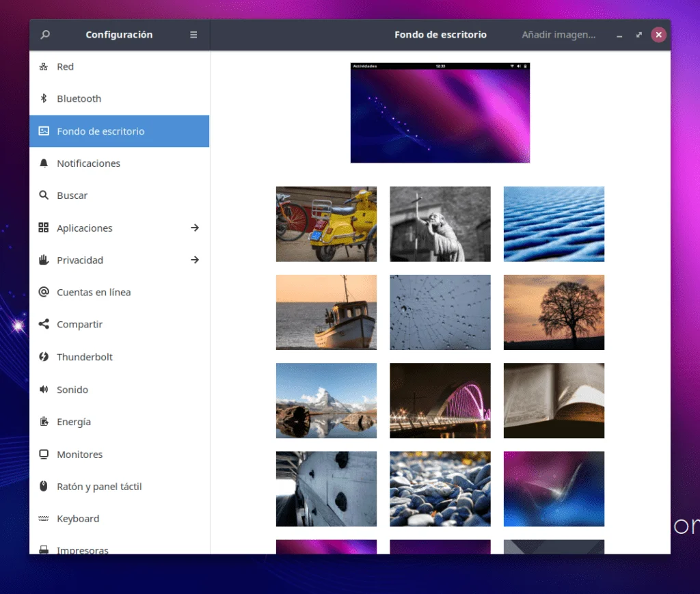Select the blue pebbles wallpaper
This screenshot has width=700, height=594.
440,489
